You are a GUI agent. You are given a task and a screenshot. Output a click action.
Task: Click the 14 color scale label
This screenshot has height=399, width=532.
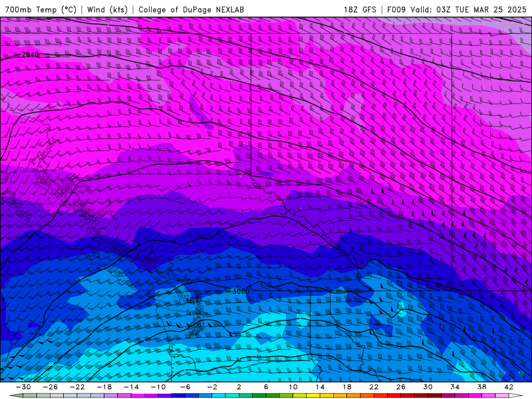tap(320, 387)
